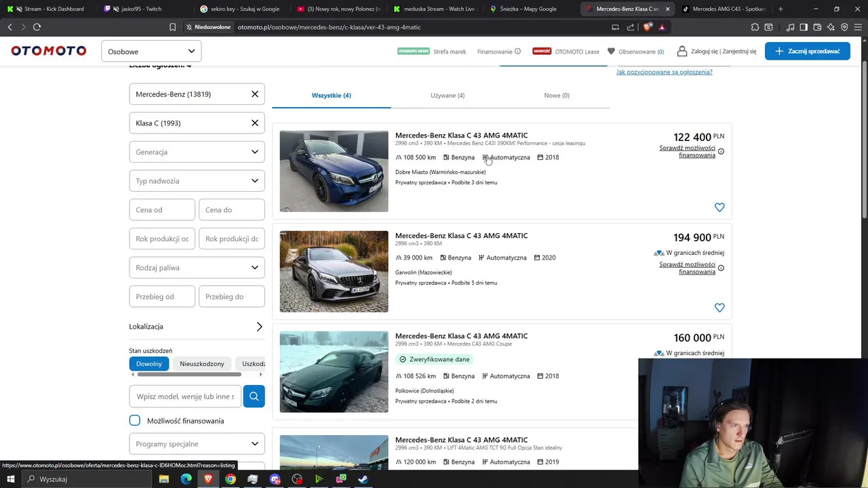Switch to the Stream Kick Dashboard browser tab
Image resolution: width=868 pixels, height=488 pixels.
47,9
